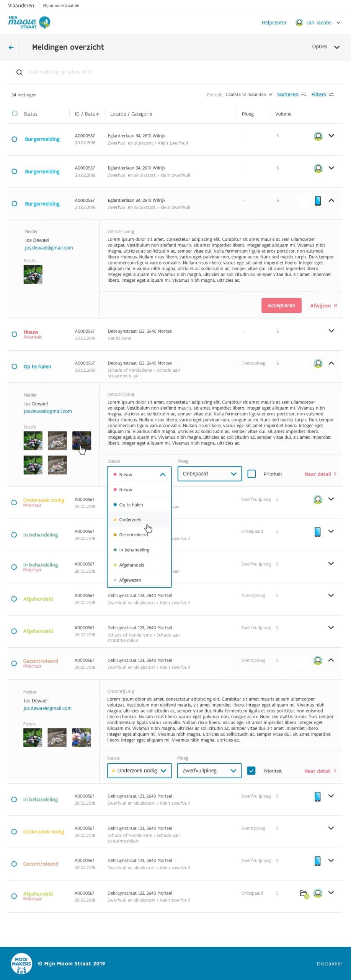Select the Nieuw Prioriteit row radio button
Screen dimensions: 351x980
pyautogui.click(x=14, y=334)
